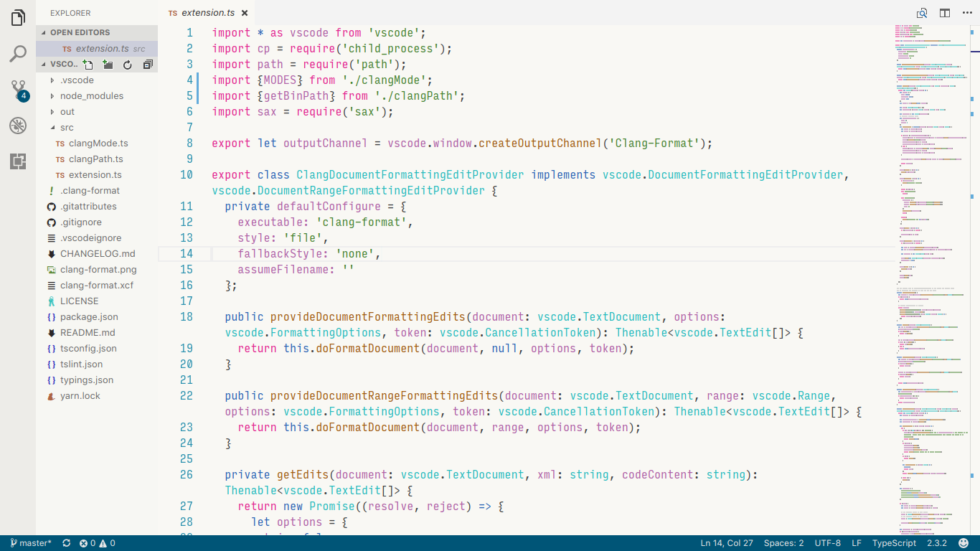Change language mode via TypeScript label
Image resolution: width=980 pixels, height=551 pixels.
[893, 543]
